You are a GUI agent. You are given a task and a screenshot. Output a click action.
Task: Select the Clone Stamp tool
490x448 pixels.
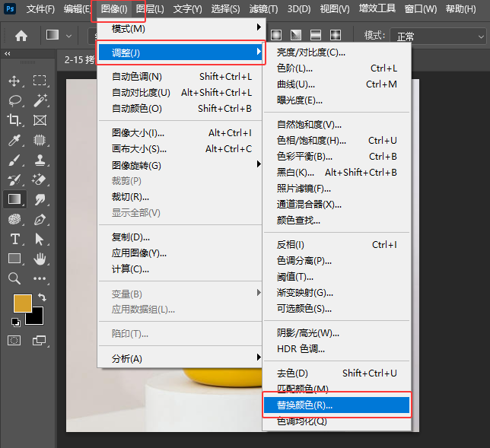pos(40,160)
